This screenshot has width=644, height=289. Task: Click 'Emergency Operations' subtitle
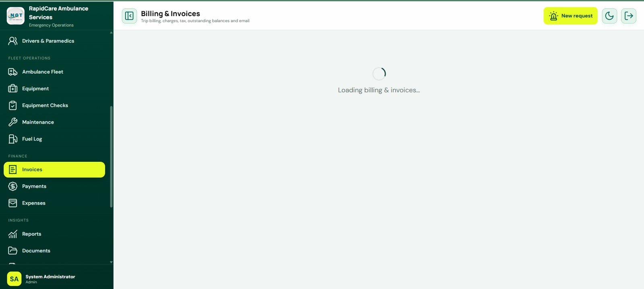(51, 25)
